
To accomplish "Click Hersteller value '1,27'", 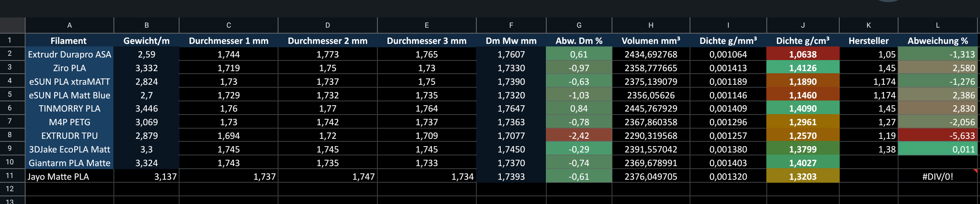I will click(x=868, y=122).
